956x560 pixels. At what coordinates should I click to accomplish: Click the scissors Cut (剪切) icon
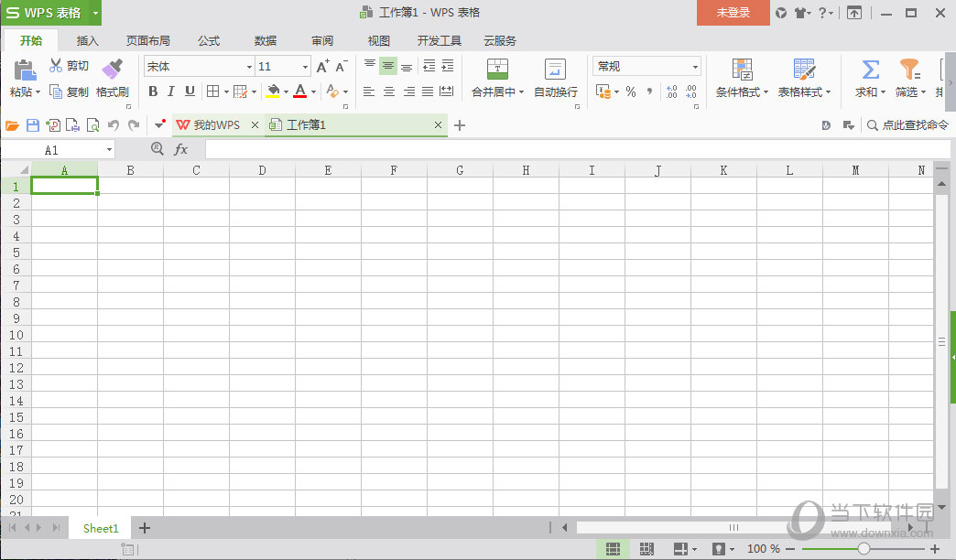(56, 66)
